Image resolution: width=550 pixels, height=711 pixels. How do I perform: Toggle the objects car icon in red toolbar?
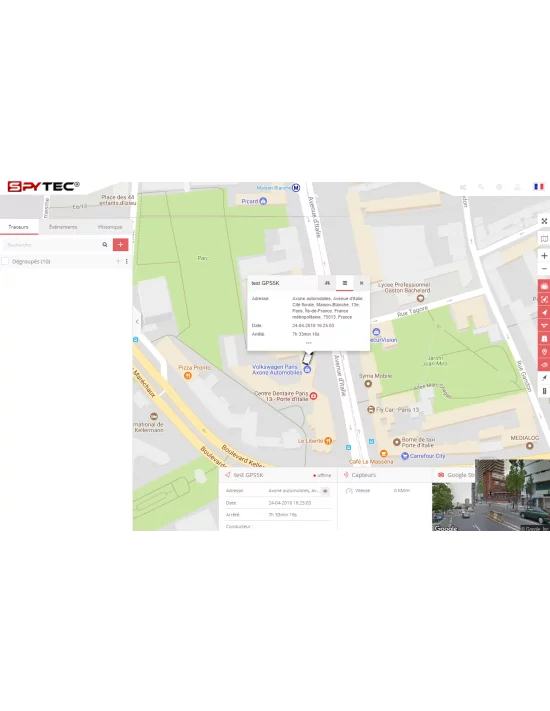tap(544, 286)
